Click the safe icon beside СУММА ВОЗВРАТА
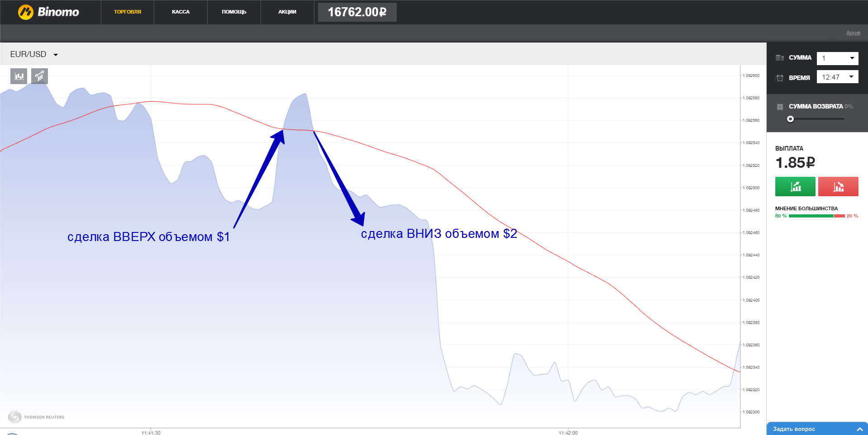 780,107
